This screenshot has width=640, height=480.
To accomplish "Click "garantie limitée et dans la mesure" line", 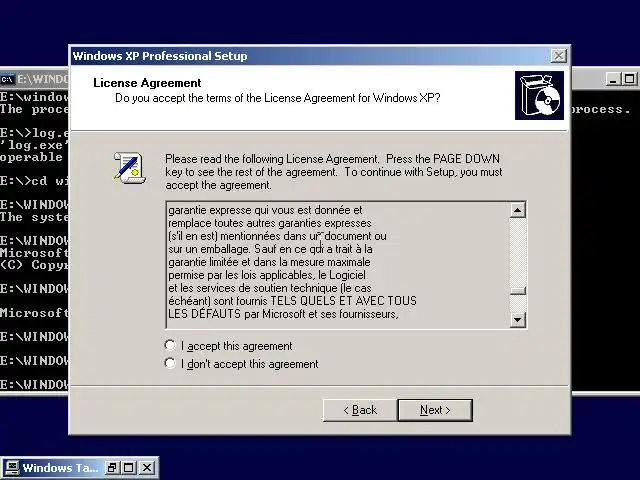I will 269,262.
